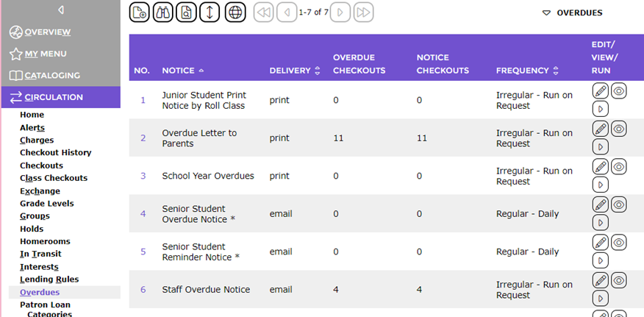Click 'Staff Overdue Notice' notice name
The image size is (644, 317).
(206, 290)
